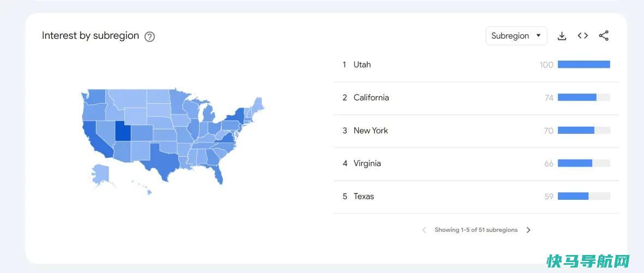Download the subregion data as CSV

562,36
